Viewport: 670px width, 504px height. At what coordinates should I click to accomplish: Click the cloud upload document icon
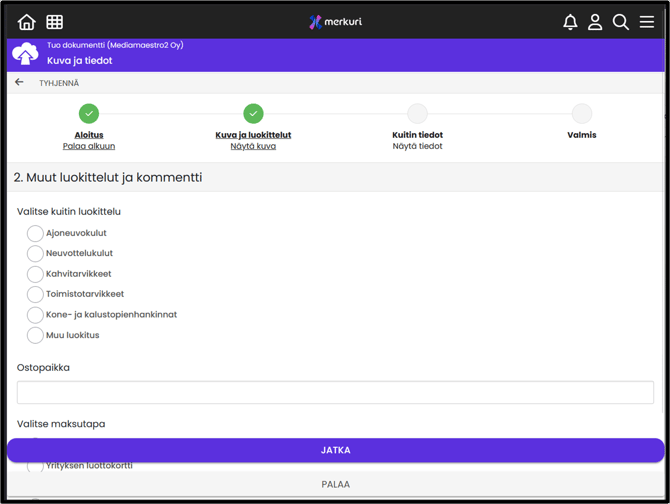point(25,53)
